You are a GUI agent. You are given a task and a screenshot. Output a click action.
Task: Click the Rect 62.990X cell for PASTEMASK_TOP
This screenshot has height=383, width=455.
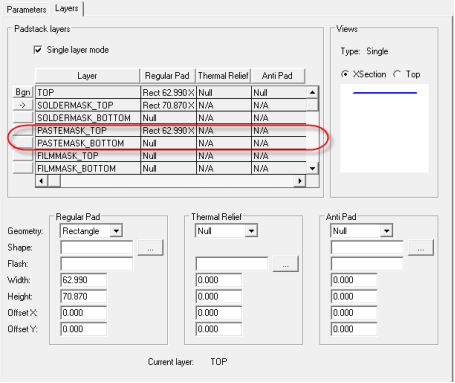click(168, 131)
